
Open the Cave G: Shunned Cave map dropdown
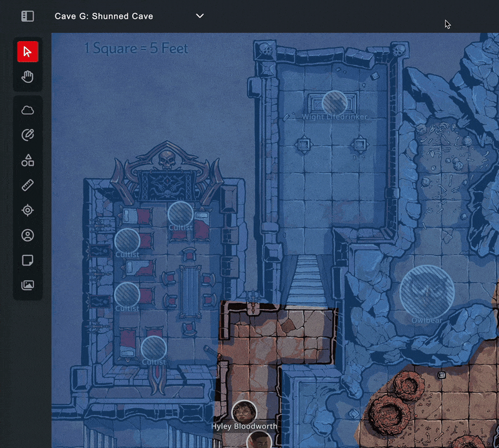[200, 16]
